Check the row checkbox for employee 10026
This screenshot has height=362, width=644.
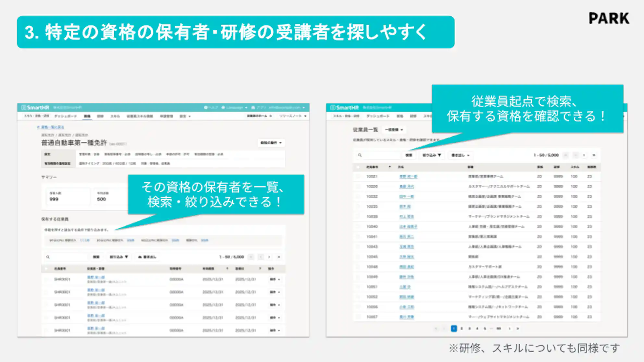coord(358,187)
